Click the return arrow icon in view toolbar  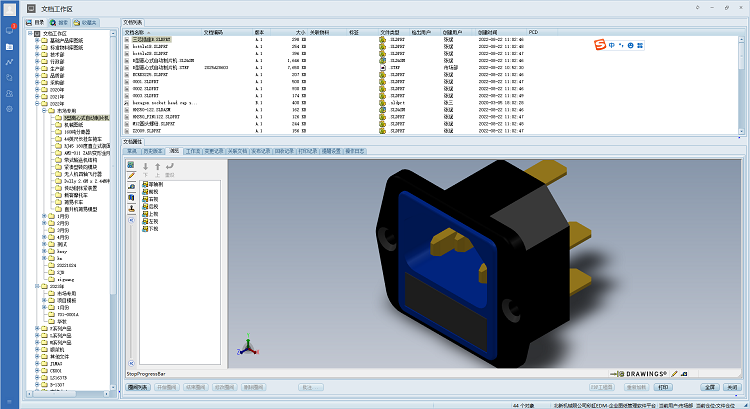169,167
